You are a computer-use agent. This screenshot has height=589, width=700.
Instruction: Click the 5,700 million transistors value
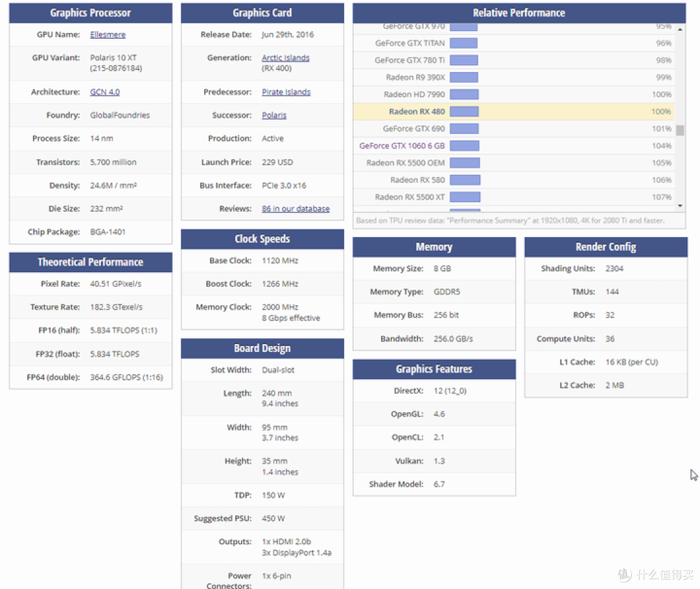(113, 162)
